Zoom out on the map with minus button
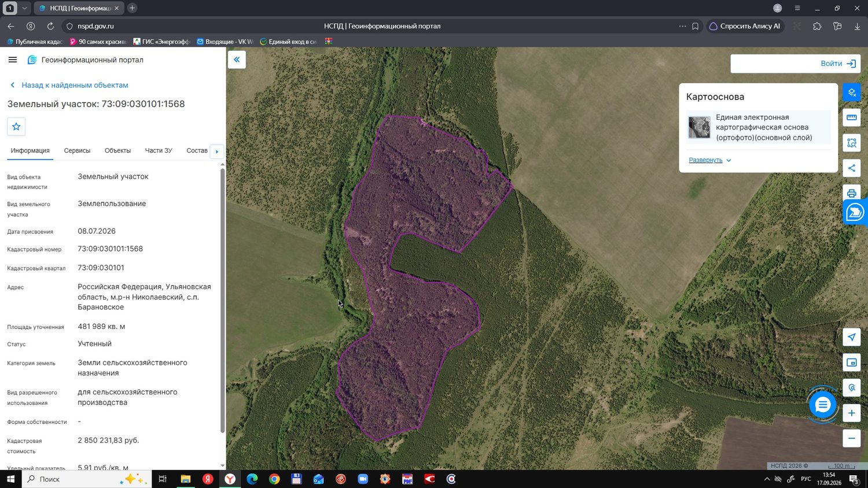 point(852,438)
